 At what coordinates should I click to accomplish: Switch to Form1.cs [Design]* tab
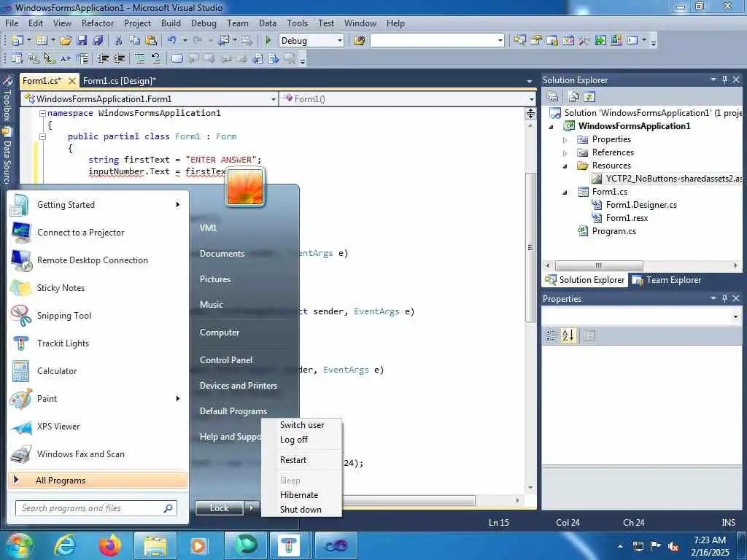120,81
